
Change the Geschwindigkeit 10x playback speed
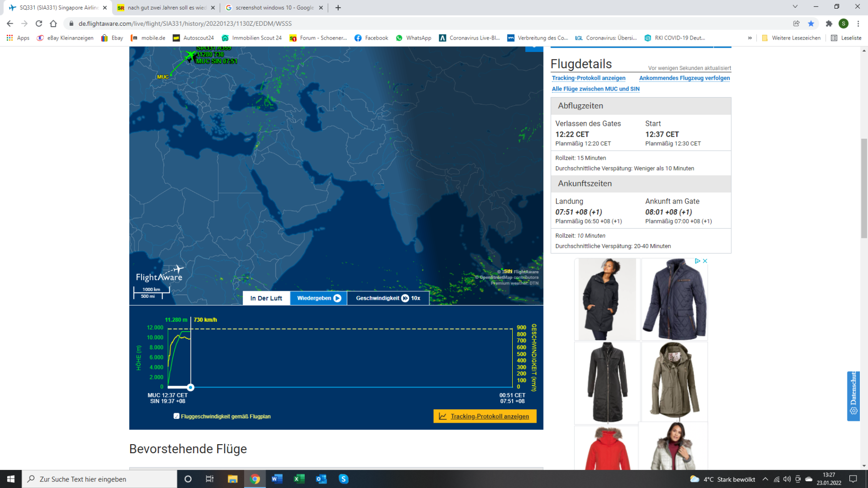click(388, 298)
